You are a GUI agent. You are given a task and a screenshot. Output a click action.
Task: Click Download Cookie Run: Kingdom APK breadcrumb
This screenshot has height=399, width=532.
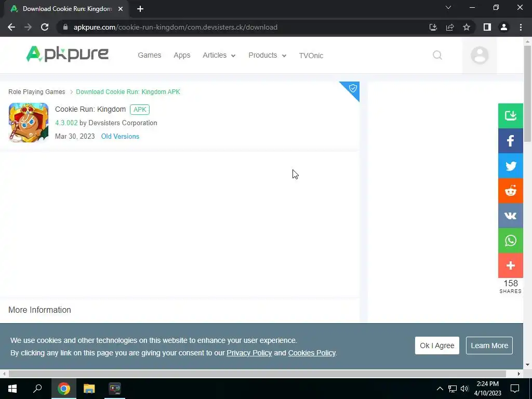128,91
